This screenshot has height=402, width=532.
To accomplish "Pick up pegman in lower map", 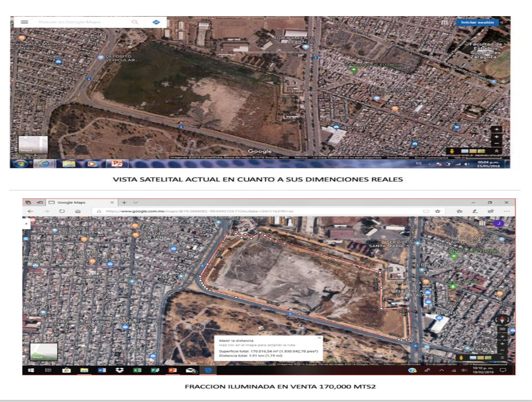I will coord(461,357).
